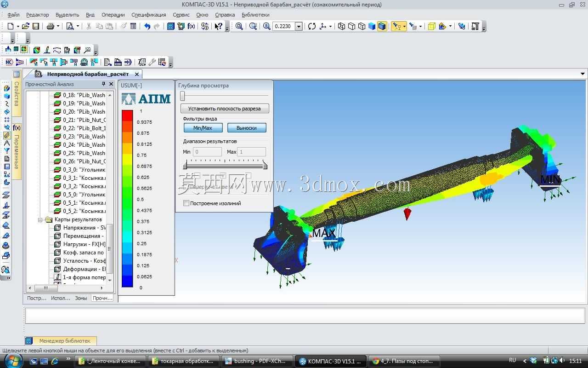Select the filter funnel tool in sidebar
The image size is (588, 368).
pyautogui.click(x=6, y=151)
